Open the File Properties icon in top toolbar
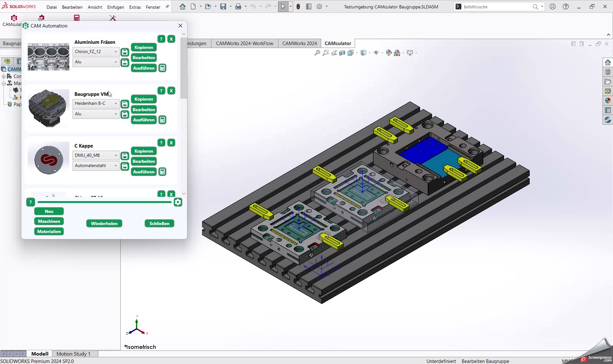 pos(309,7)
